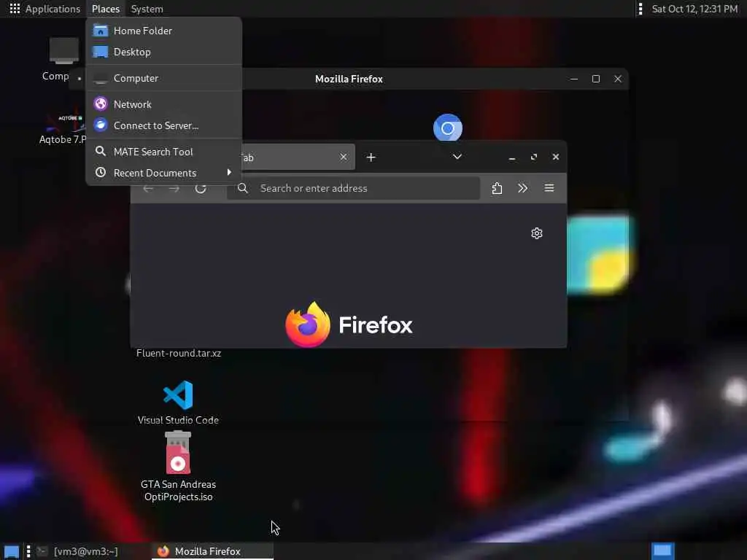The image size is (747, 560).
Task: Click the Mozilla Firefox window title bar
Action: tap(349, 79)
